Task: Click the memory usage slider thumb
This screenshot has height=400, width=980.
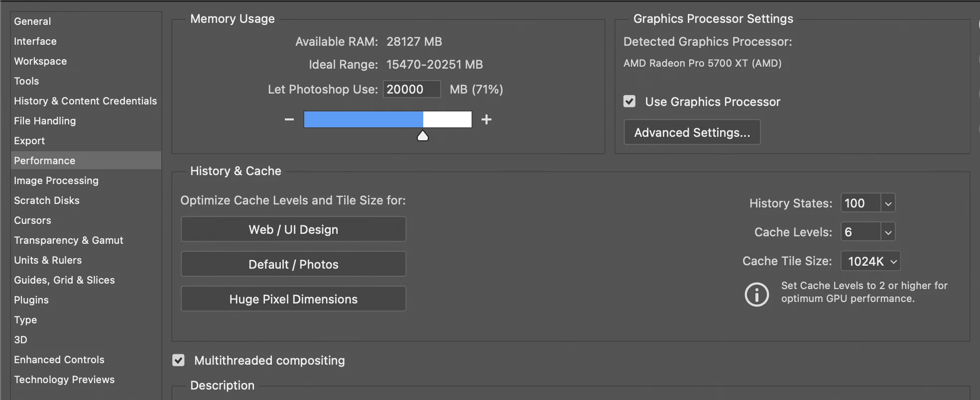Action: [423, 136]
